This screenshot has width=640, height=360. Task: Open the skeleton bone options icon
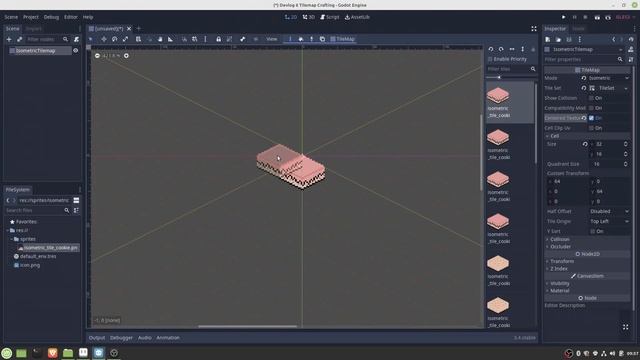(x=242, y=39)
